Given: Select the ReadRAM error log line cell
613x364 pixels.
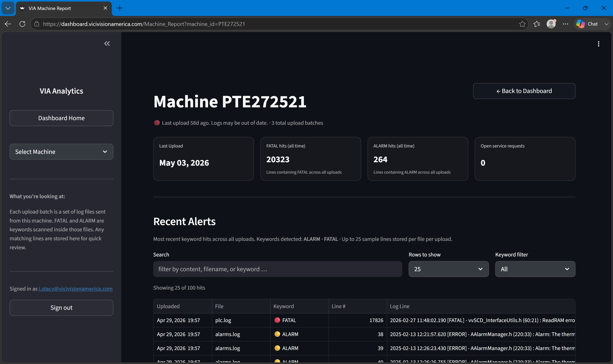Looking at the screenshot, I should point(481,320).
